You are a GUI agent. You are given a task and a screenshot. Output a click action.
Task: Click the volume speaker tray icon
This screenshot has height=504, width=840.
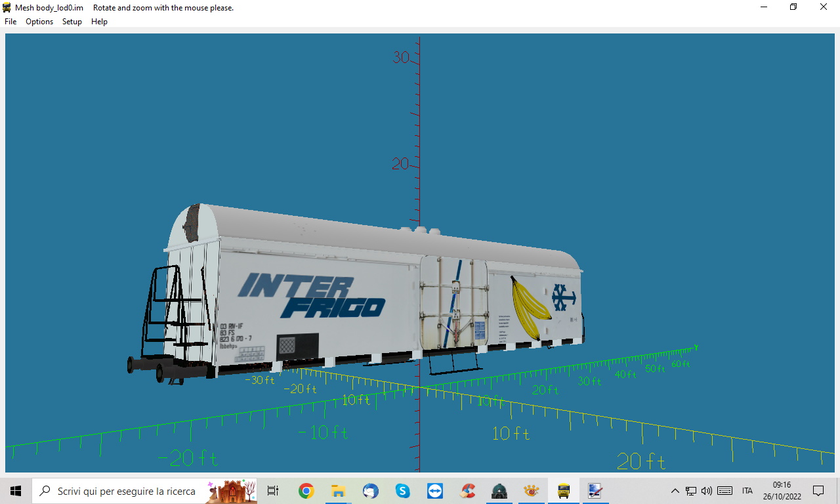[707, 491]
